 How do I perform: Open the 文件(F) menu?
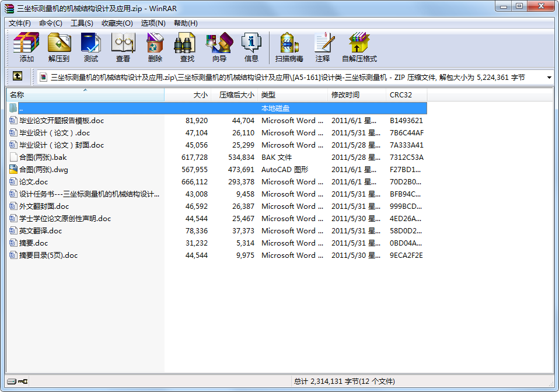(x=20, y=23)
